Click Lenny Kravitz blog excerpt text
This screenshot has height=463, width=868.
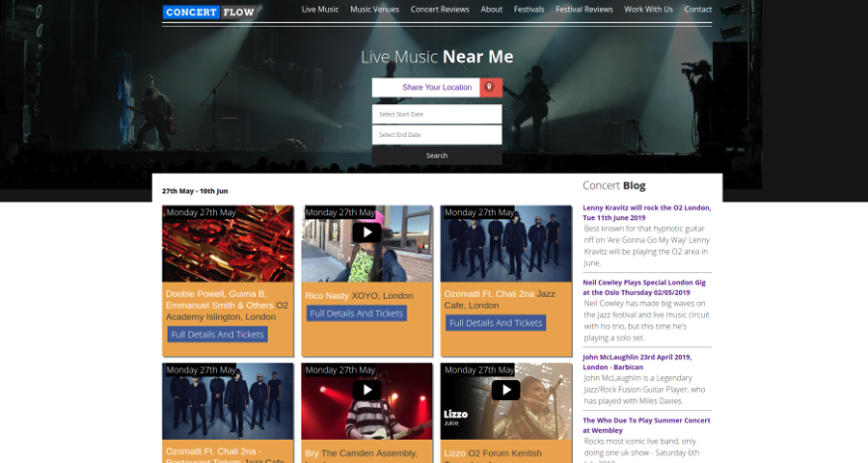click(x=646, y=246)
